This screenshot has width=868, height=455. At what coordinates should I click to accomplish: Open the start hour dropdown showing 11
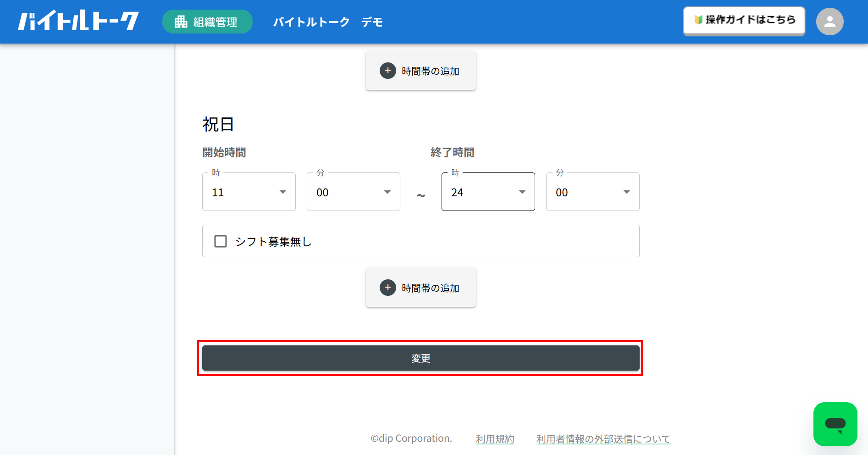pos(249,192)
